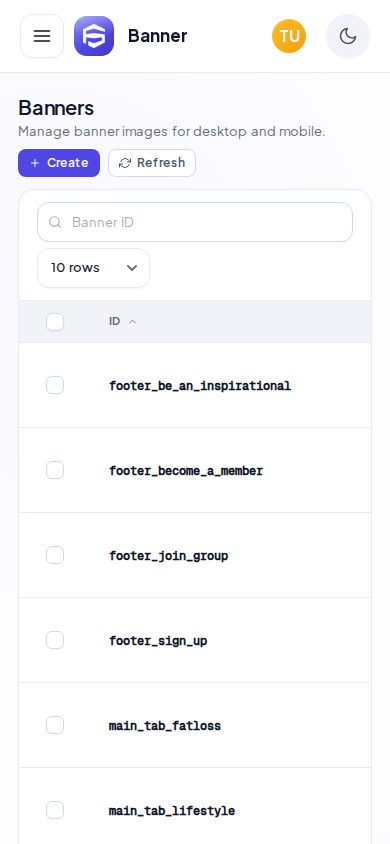Toggle ID column sort arrow

click(x=132, y=322)
